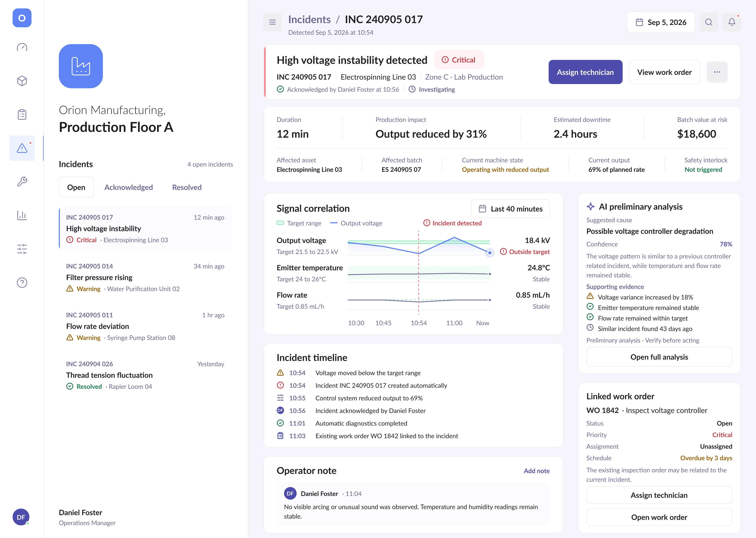756x538 pixels.
Task: Open the three-dots more actions menu
Action: [x=717, y=72]
